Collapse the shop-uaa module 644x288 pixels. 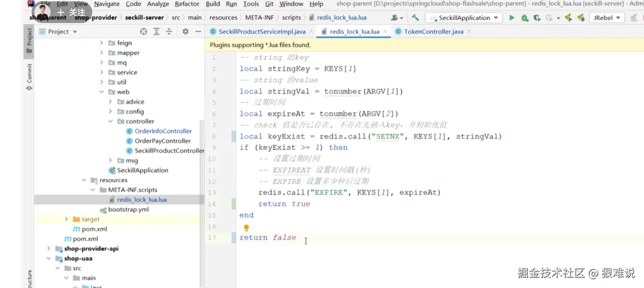tap(49, 259)
